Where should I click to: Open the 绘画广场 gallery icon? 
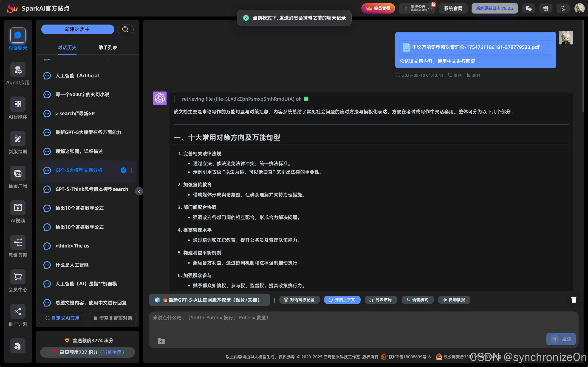[18, 173]
